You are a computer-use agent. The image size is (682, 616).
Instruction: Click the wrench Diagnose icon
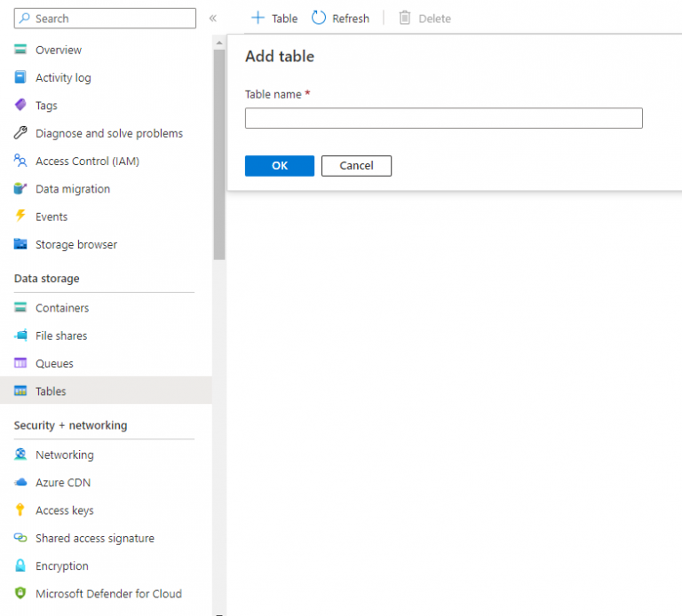[20, 132]
